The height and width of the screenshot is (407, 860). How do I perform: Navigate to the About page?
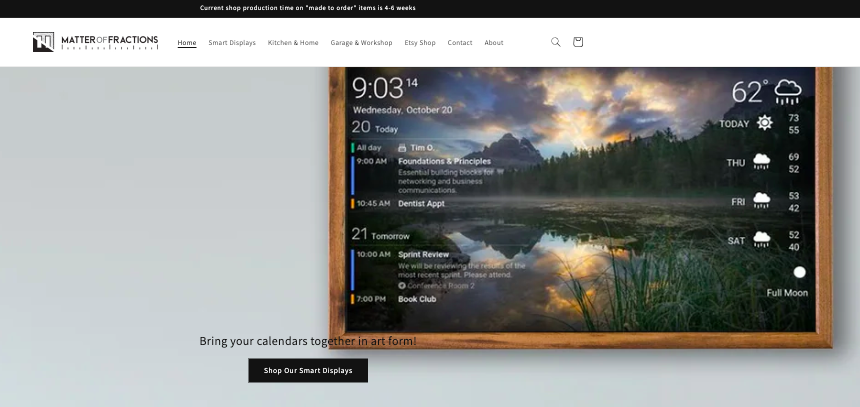[494, 43]
